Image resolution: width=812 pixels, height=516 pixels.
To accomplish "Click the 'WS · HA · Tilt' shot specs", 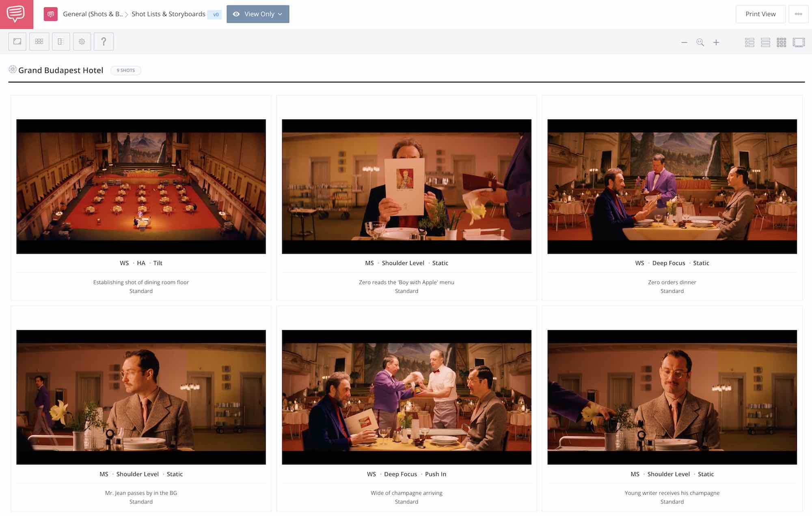I will coord(141,263).
